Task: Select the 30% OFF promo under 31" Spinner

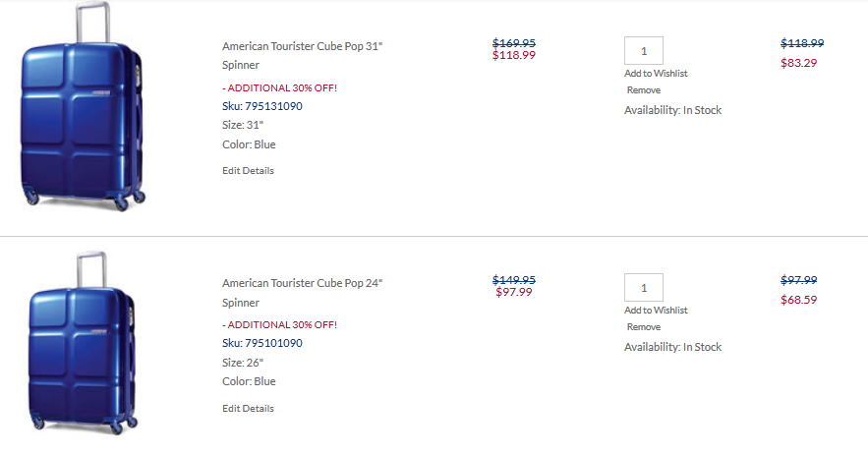Action: 279,87
